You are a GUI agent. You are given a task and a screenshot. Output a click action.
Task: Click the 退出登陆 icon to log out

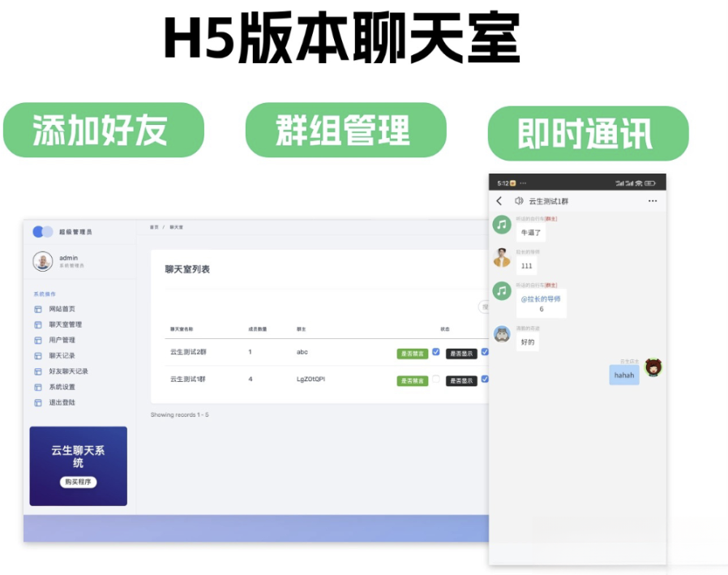(37, 401)
